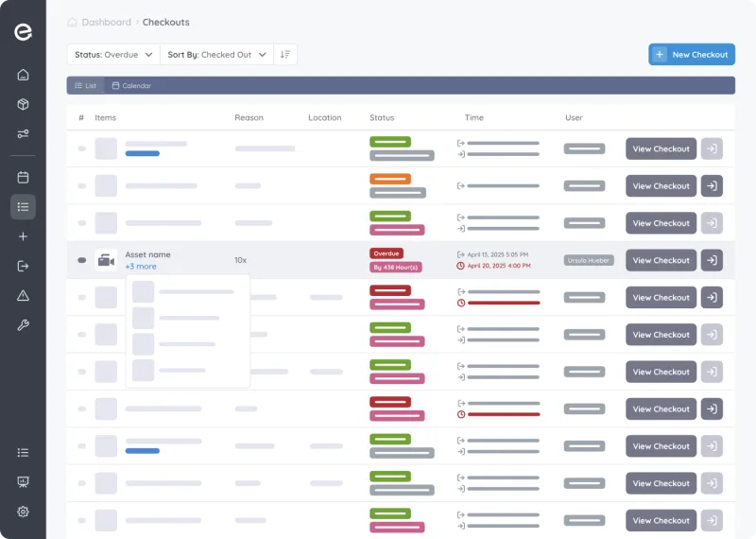
Task: Click the camera thumbnail of Asset name
Action: [x=106, y=261]
